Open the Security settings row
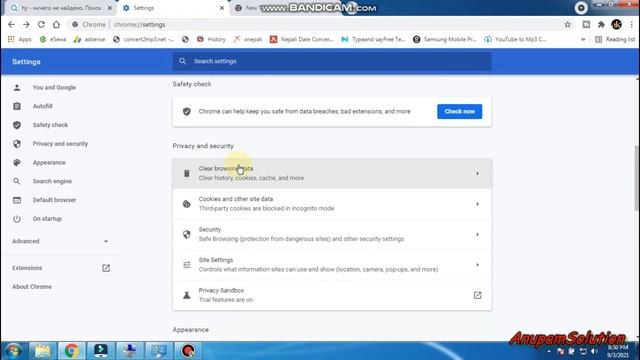This screenshot has width=640, height=360. click(332, 234)
